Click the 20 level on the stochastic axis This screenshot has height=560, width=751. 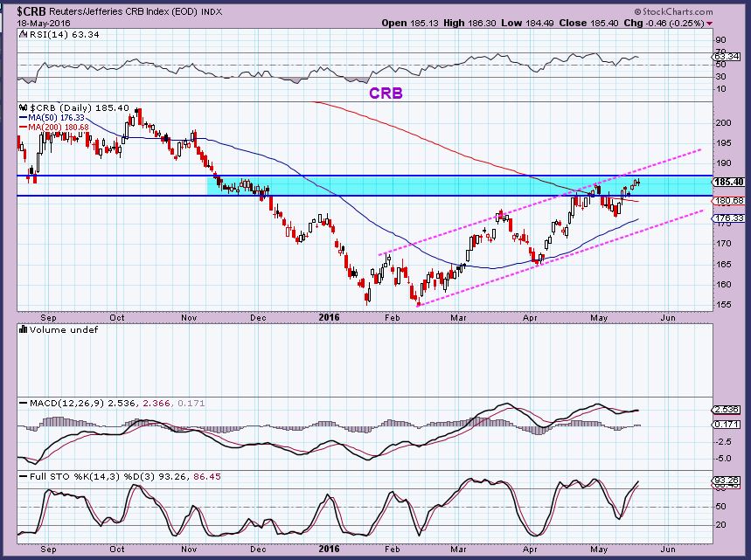(720, 525)
